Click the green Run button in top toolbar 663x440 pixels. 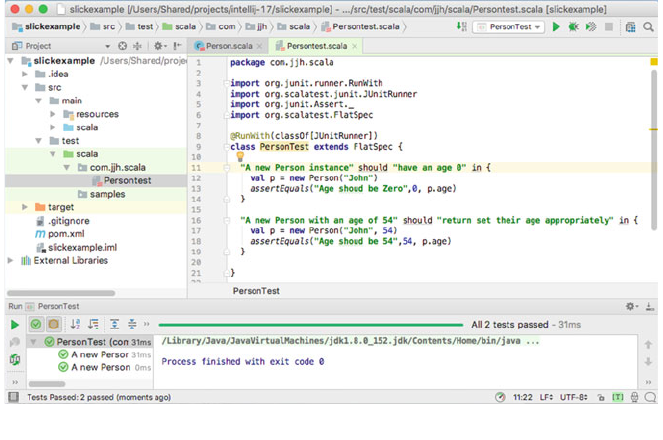556,27
